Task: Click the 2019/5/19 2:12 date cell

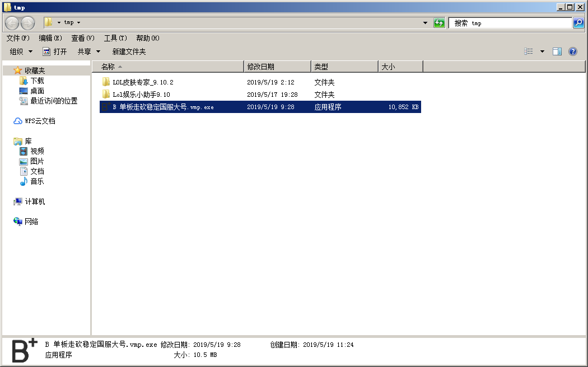Action: [270, 82]
